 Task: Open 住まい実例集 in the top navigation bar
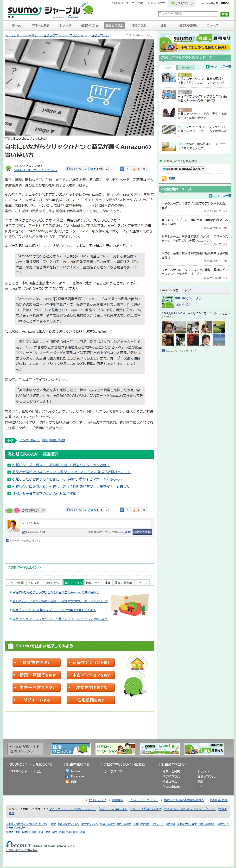(x=188, y=26)
